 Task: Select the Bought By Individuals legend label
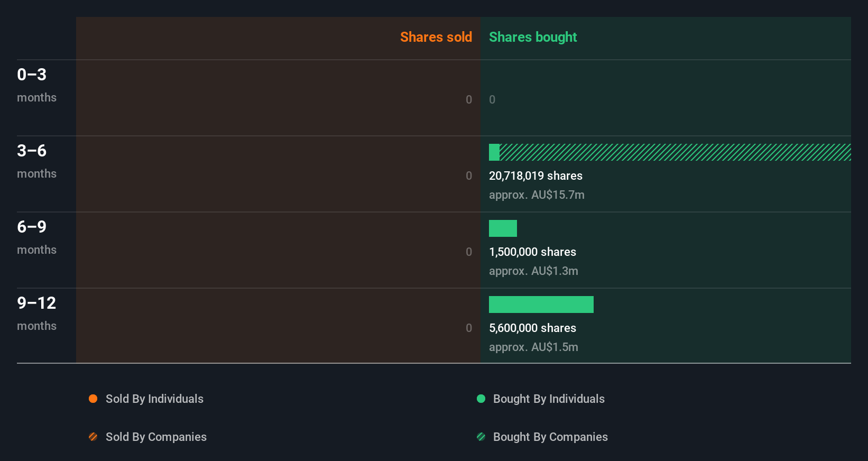tap(549, 399)
